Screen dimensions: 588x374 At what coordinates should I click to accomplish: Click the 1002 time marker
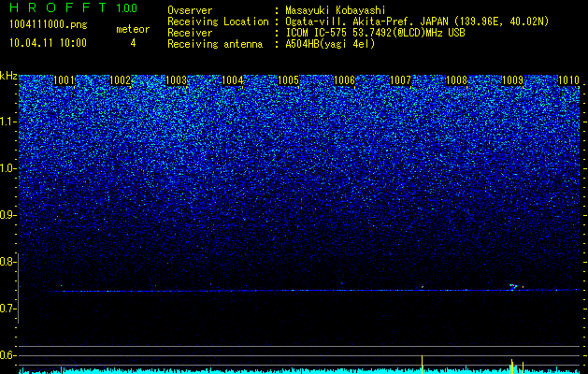pos(120,79)
